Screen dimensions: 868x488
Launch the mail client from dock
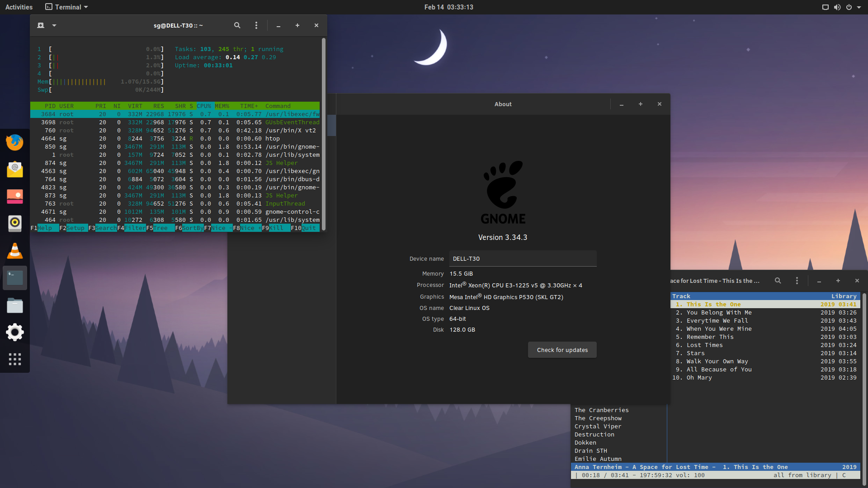coord(14,169)
